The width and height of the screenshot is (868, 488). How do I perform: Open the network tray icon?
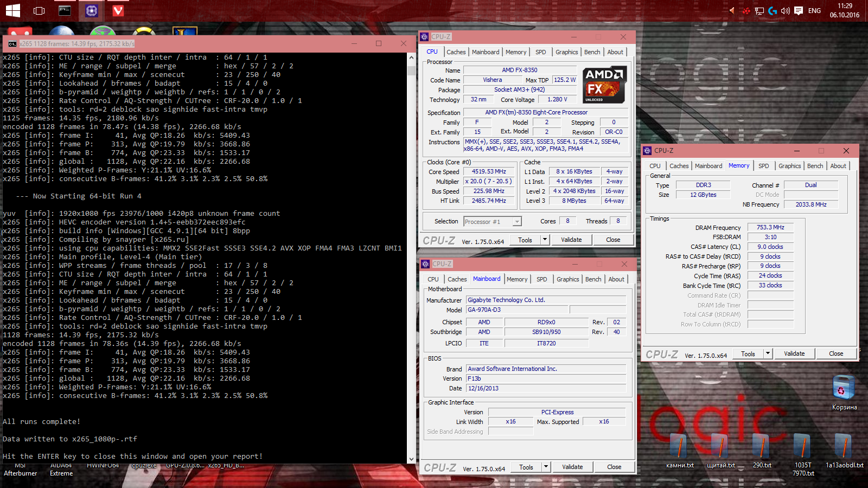click(759, 10)
